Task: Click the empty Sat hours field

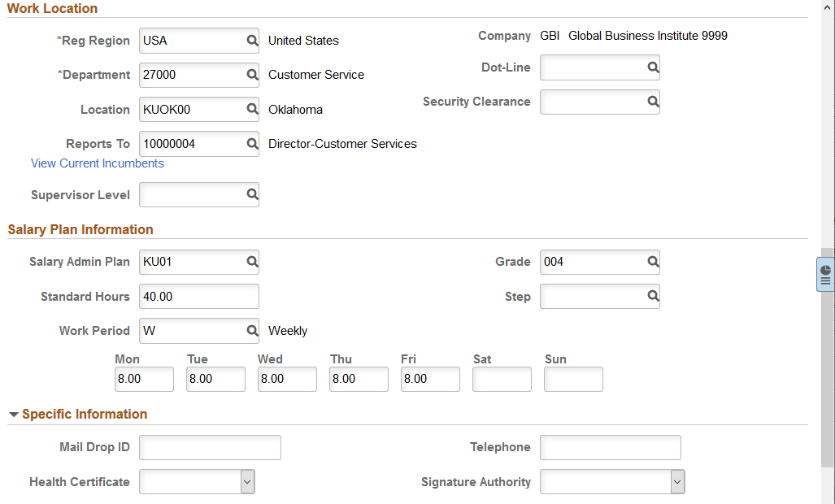Action: pos(502,379)
